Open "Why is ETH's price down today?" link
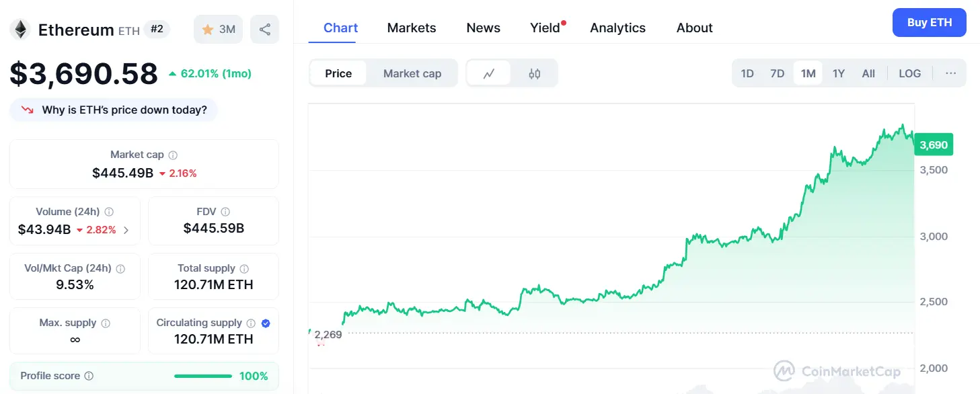The height and width of the screenshot is (394, 980). coord(124,110)
